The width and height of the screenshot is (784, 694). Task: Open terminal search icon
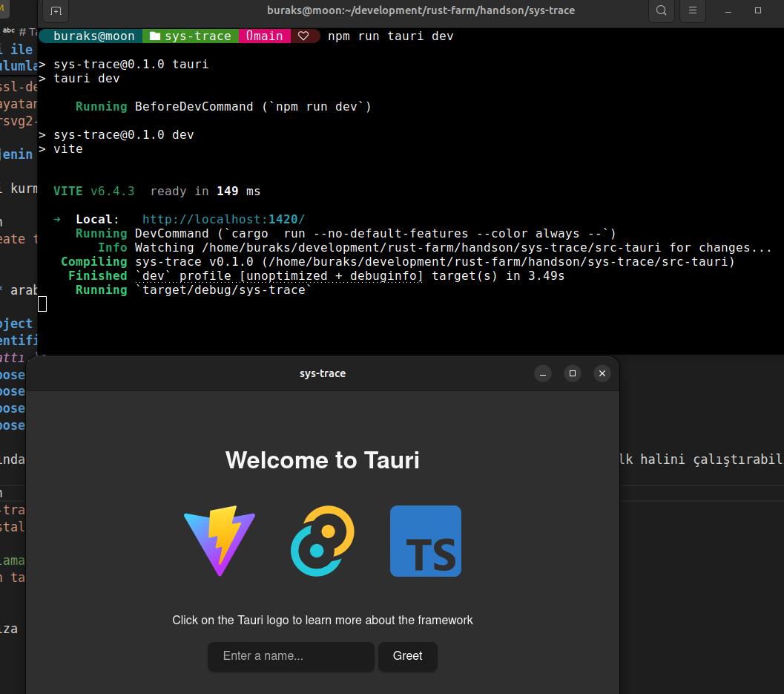(661, 10)
